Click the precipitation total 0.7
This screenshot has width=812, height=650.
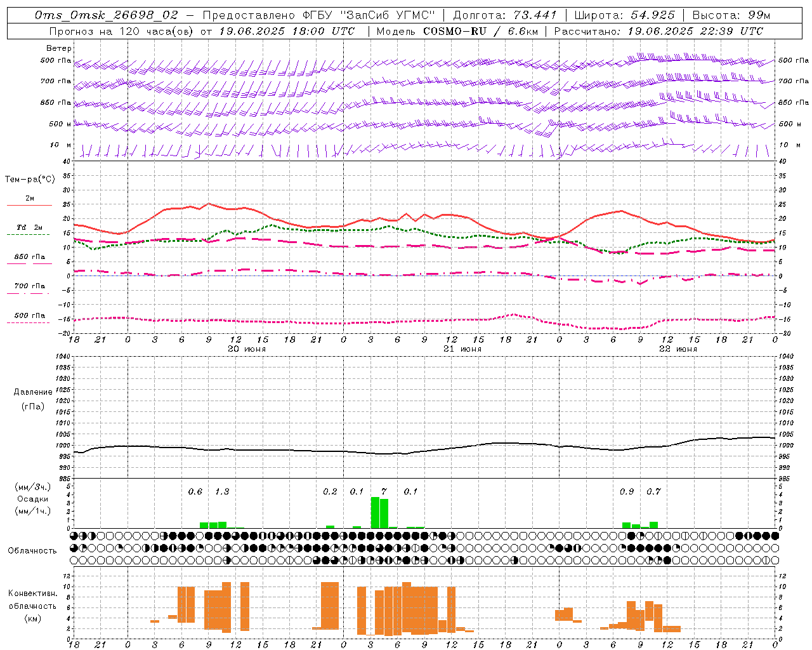click(x=653, y=491)
